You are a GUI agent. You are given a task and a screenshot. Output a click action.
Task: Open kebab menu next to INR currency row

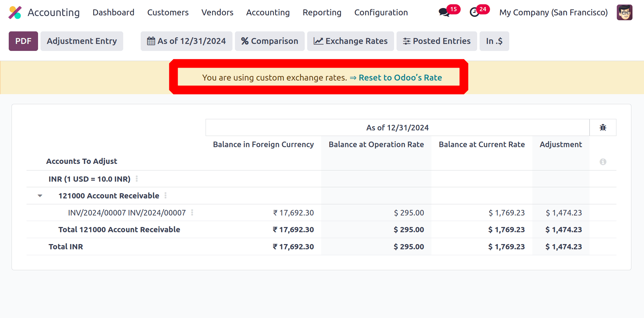(x=137, y=179)
